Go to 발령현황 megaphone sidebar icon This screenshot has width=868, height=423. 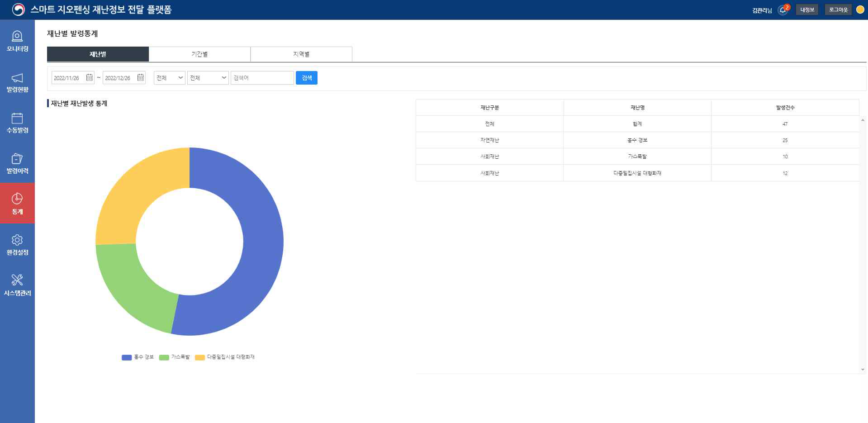17,78
